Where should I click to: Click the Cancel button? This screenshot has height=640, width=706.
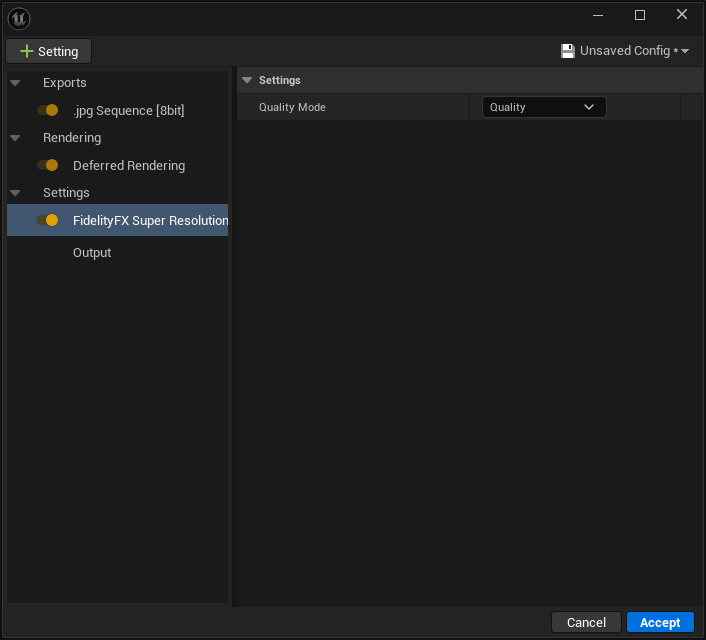[586, 622]
